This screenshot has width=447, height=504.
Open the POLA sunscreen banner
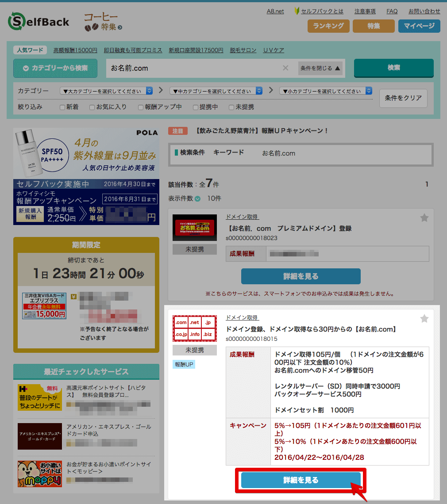[x=86, y=176]
